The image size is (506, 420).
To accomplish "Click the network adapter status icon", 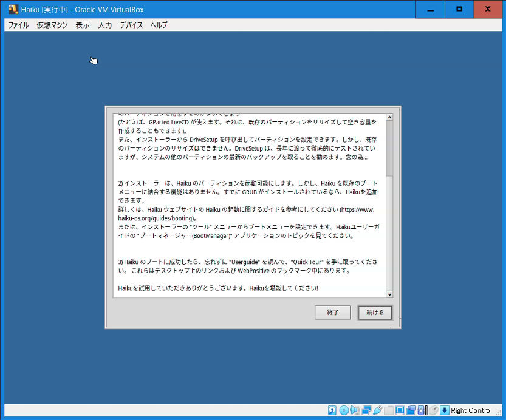I will coord(366,410).
